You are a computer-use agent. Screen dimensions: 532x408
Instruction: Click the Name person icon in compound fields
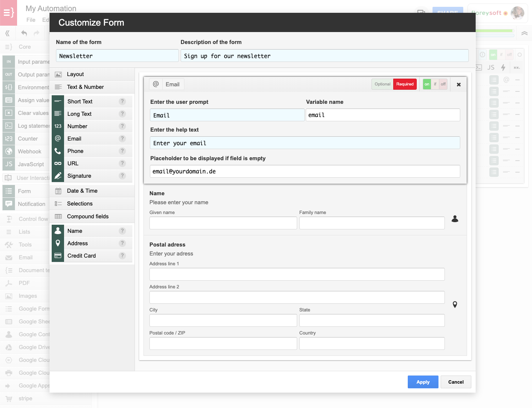tap(58, 231)
